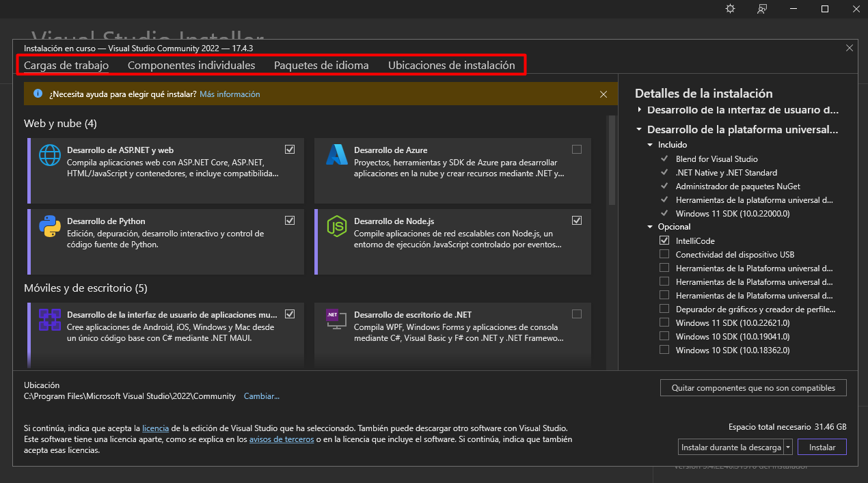Switch to the Componentes individuales tab

click(191, 66)
